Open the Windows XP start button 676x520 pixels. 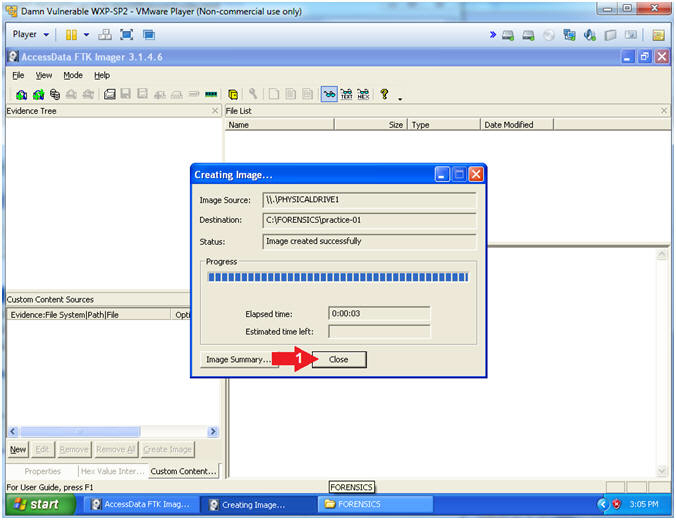click(40, 504)
